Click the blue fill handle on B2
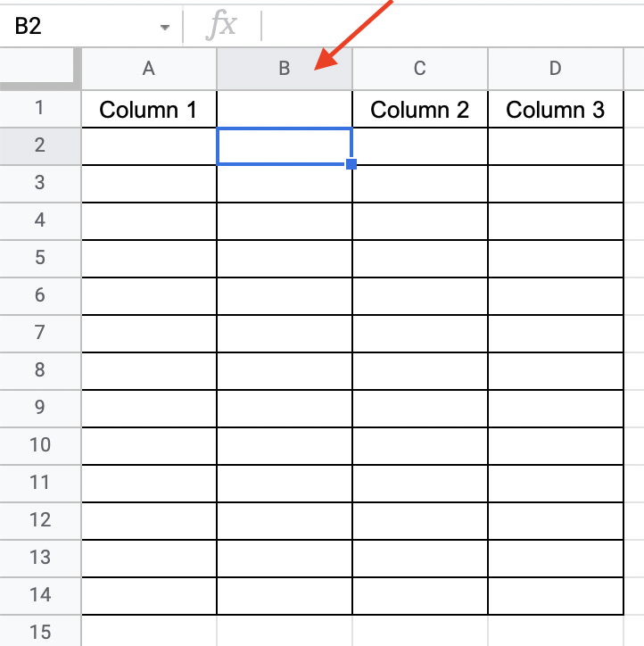644x646 pixels. (351, 164)
